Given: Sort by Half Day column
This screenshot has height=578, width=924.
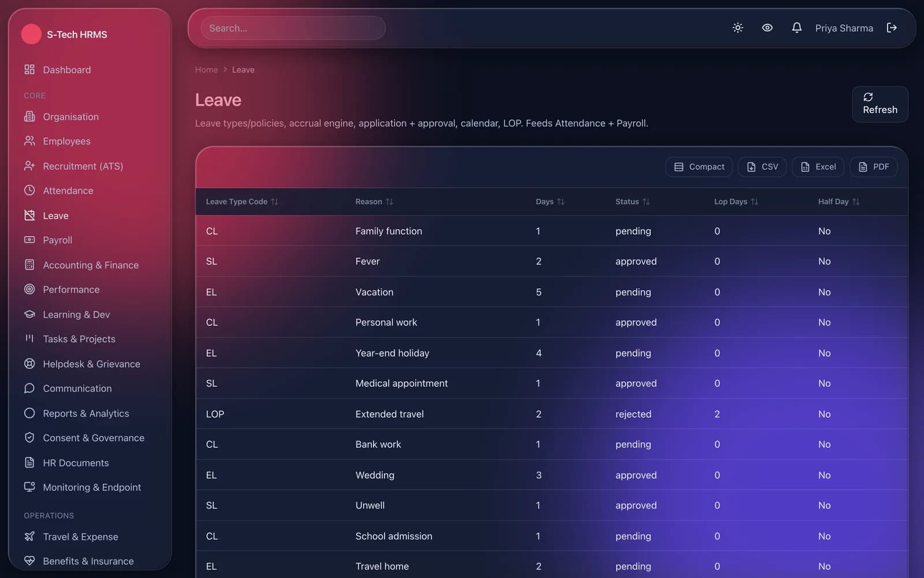Looking at the screenshot, I should 839,202.
